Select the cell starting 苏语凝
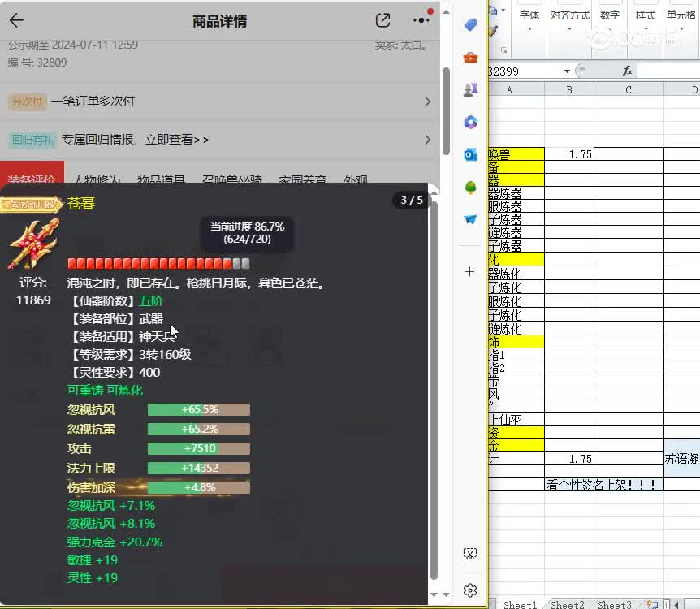 point(681,459)
